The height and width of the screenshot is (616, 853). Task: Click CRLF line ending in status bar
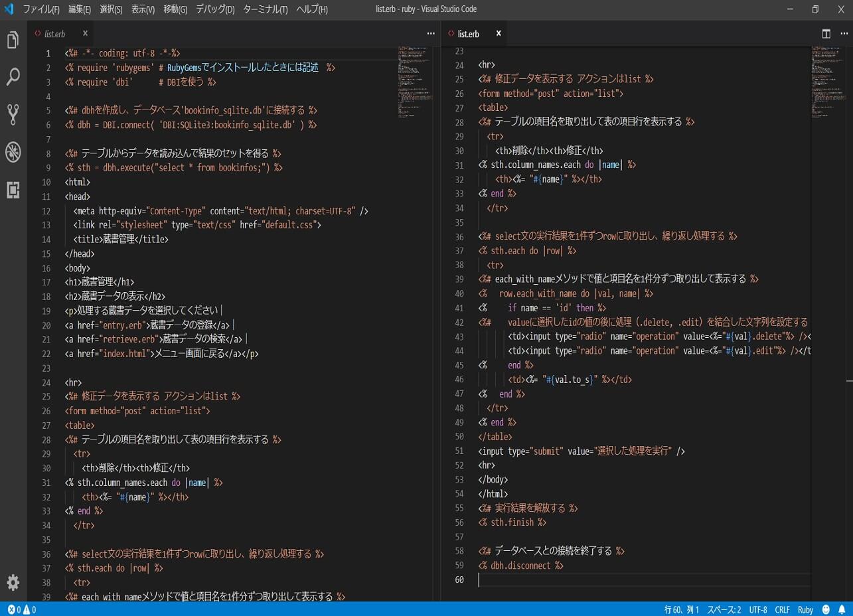pos(782,609)
